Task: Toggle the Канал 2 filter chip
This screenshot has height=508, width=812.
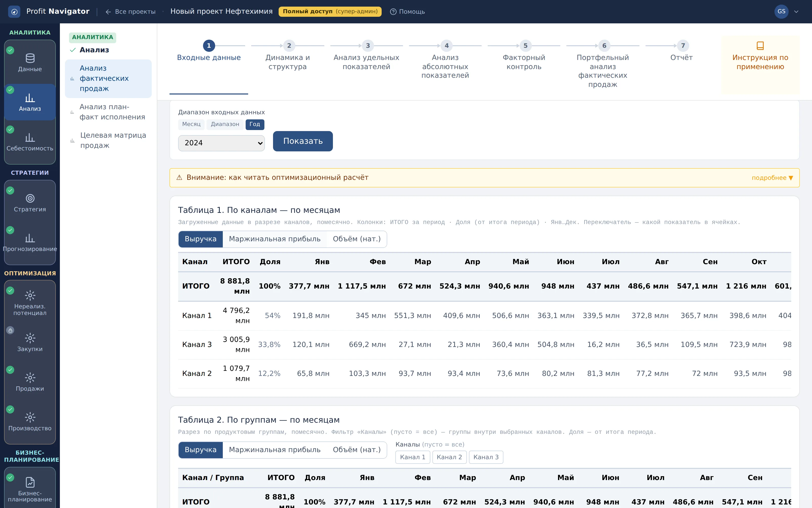Action: pyautogui.click(x=449, y=457)
